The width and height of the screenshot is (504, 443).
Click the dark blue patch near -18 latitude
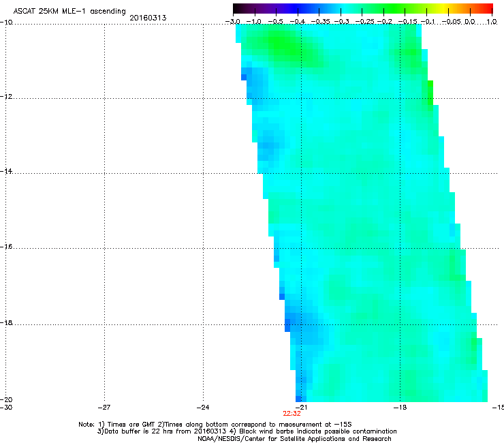(x=287, y=325)
